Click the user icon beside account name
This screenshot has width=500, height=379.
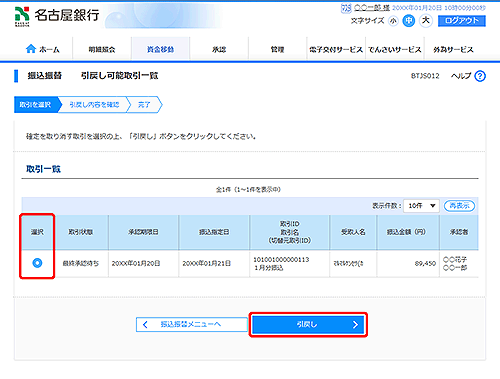pyautogui.click(x=346, y=8)
